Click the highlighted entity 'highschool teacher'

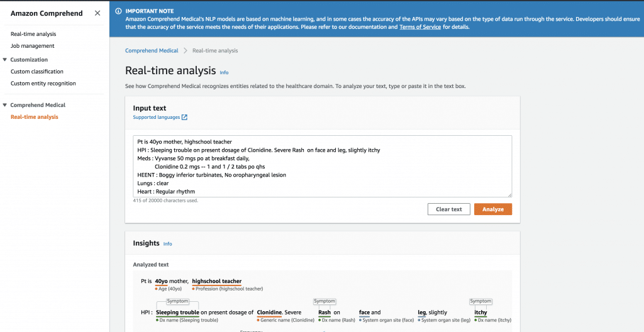(217, 281)
